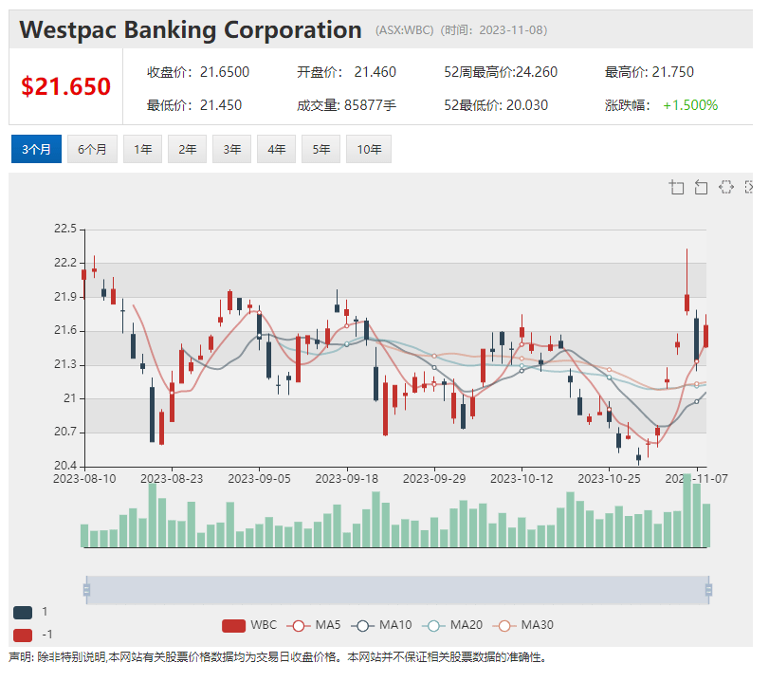Choose the 2年 range button
The height and width of the screenshot is (700, 769).
[x=187, y=149]
